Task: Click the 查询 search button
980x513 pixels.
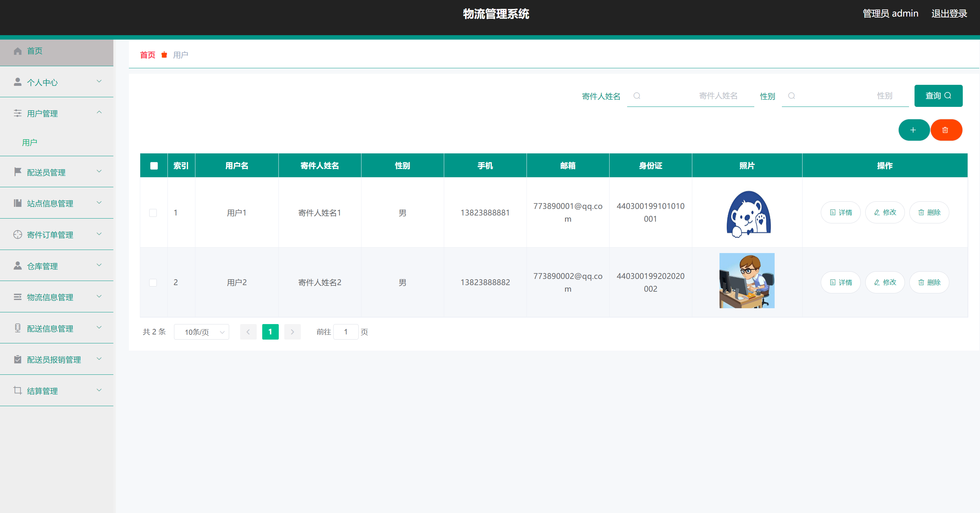Action: (x=938, y=96)
